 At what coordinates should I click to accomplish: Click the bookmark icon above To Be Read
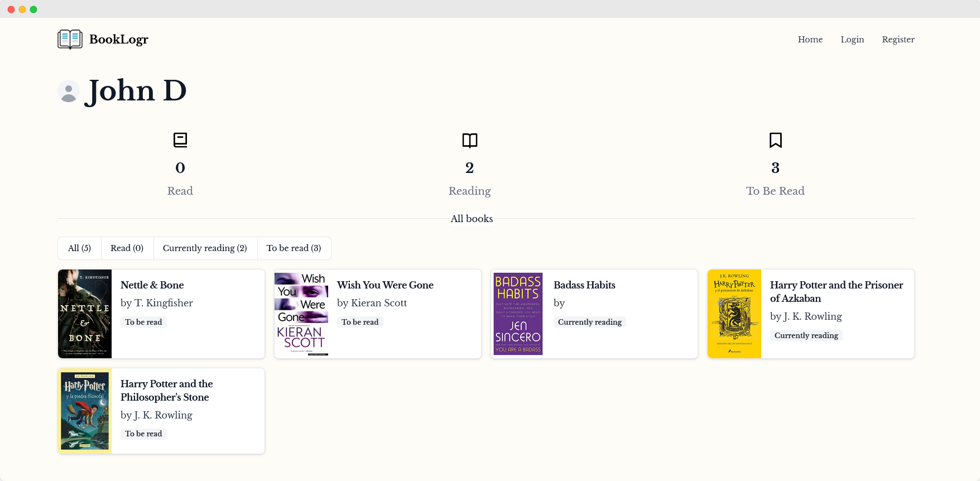click(775, 140)
